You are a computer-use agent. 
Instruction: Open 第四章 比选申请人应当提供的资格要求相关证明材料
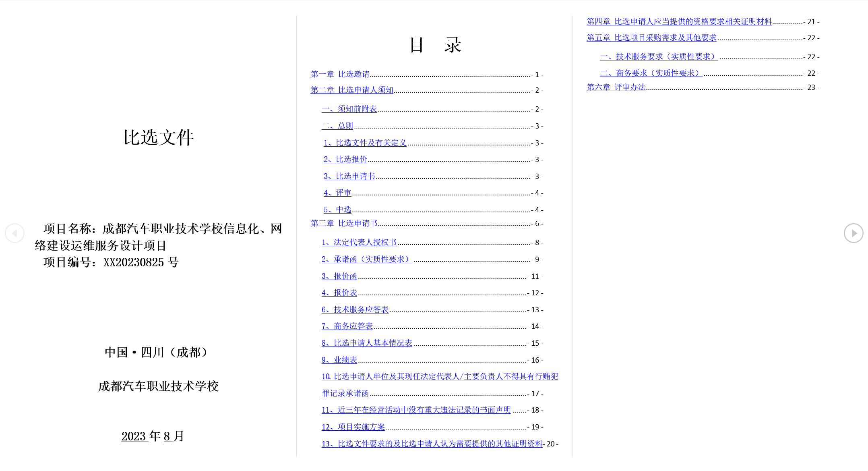679,21
